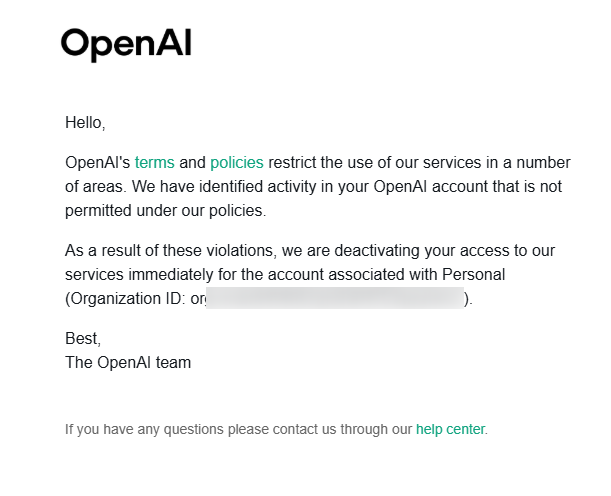Click the word "Personal" in the email
The image size is (611, 496).
(473, 274)
